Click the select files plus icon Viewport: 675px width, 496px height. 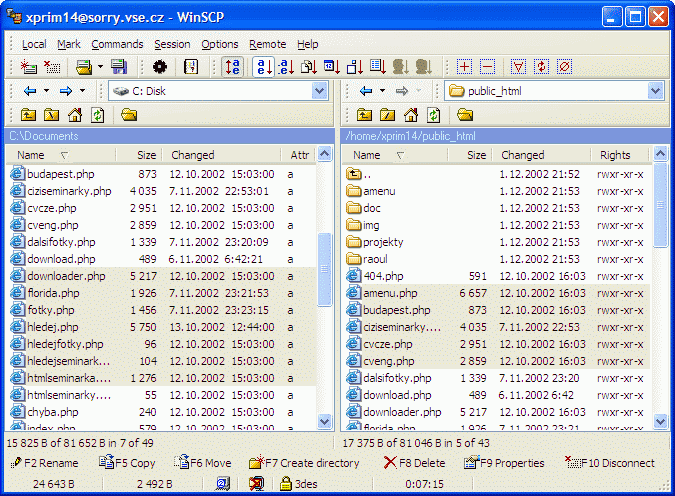pos(464,67)
